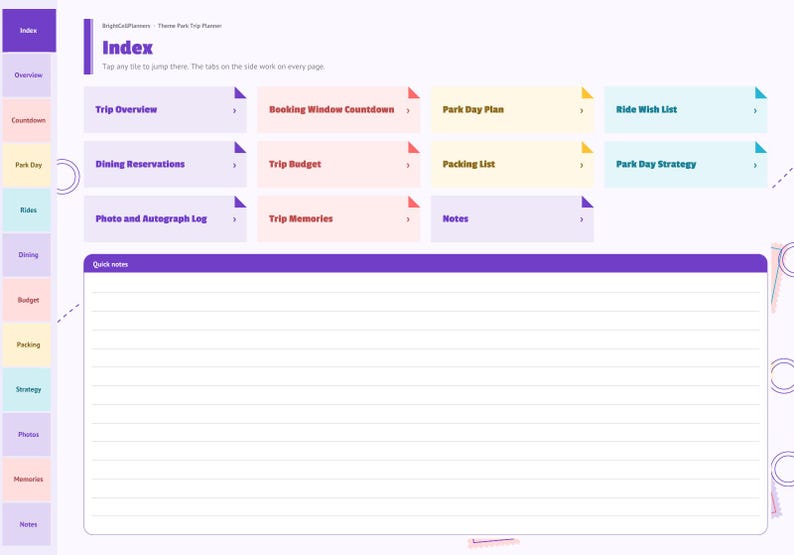Screen dimensions: 794x555
Task: Click the chevron on Packing List tile
Action: [x=581, y=165]
